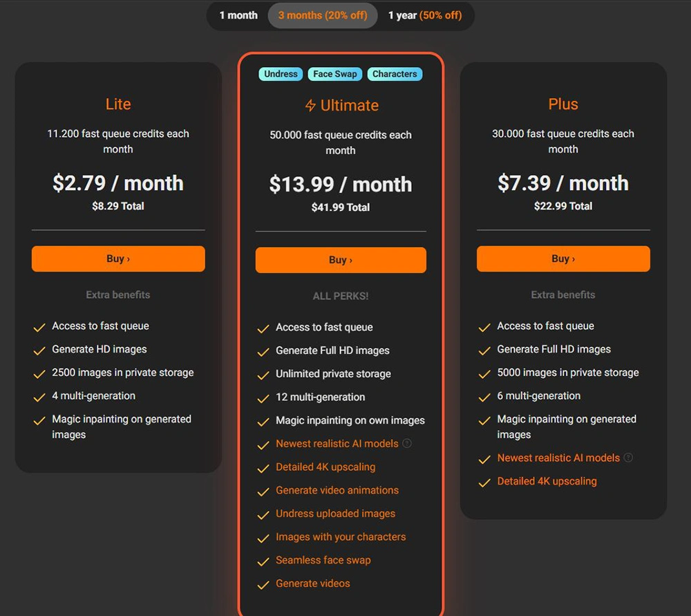Click the checkmark beside Unlimited private storage
The height and width of the screenshot is (616, 691).
[x=264, y=373]
